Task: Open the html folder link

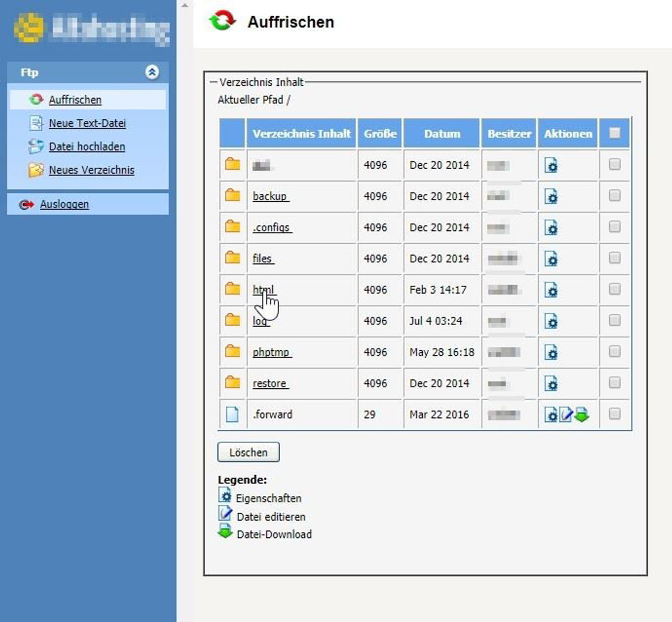Action: pos(264,290)
